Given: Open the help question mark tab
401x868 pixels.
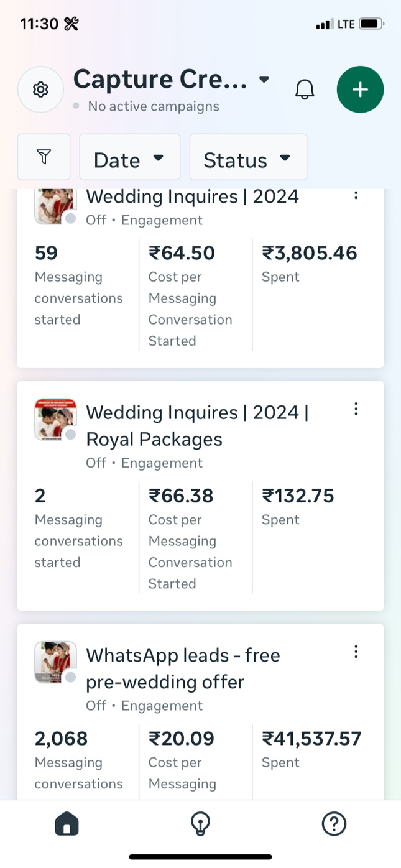Looking at the screenshot, I should (x=334, y=824).
